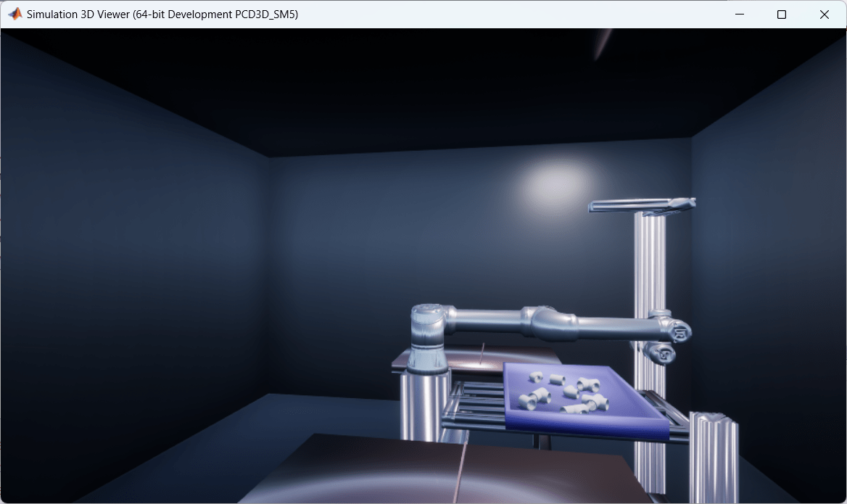Image resolution: width=847 pixels, height=504 pixels.
Task: Minimize the Simulation 3D Viewer window
Action: pos(740,14)
